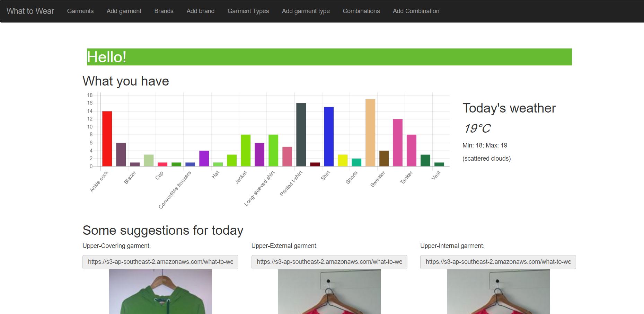The height and width of the screenshot is (314, 644).
Task: Open the green hoodie suggestion image
Action: click(160, 292)
